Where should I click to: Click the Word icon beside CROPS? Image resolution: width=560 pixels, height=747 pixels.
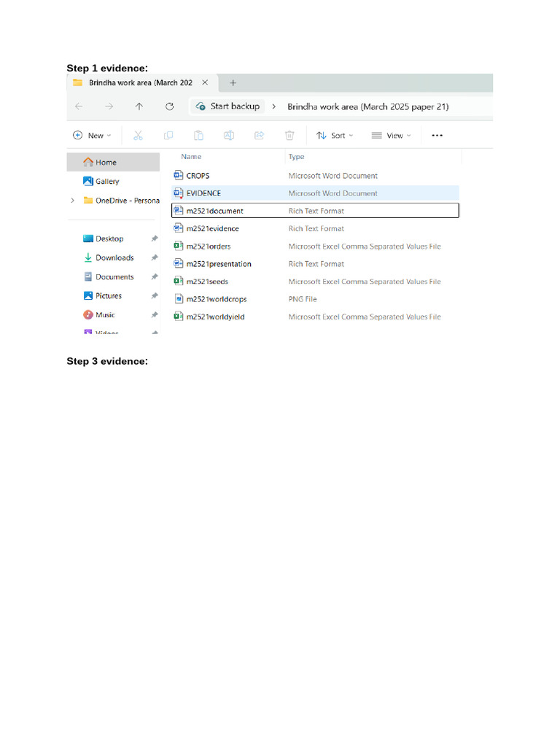click(x=179, y=175)
